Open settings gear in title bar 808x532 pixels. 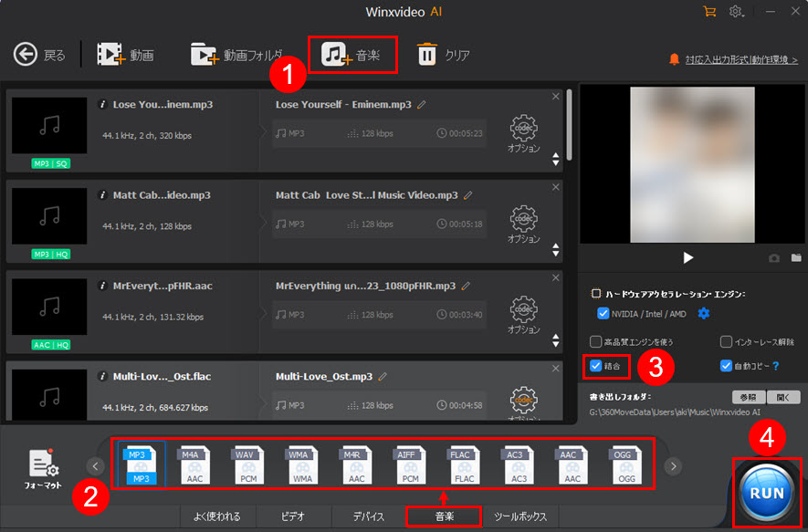click(735, 11)
